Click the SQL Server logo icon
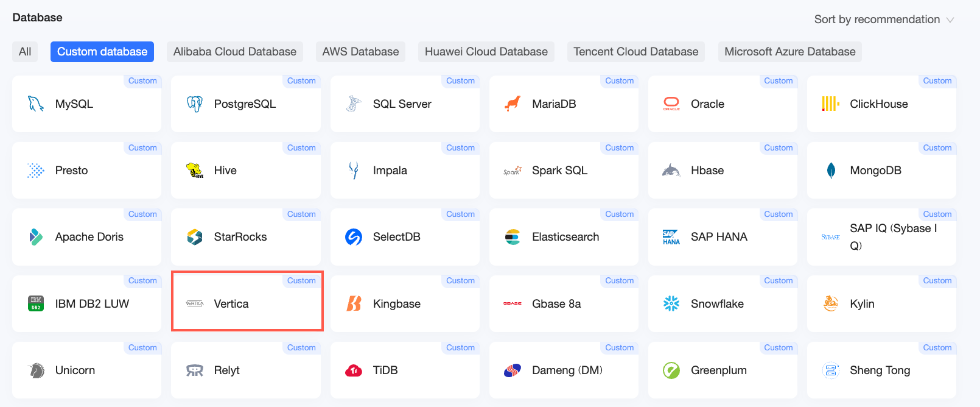Screen dimensions: 980x407 tap(354, 104)
